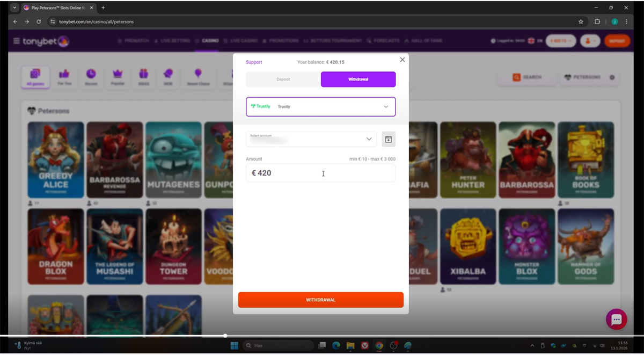Click the Amount input field
Image resolution: width=644 pixels, height=355 pixels.
click(x=320, y=173)
